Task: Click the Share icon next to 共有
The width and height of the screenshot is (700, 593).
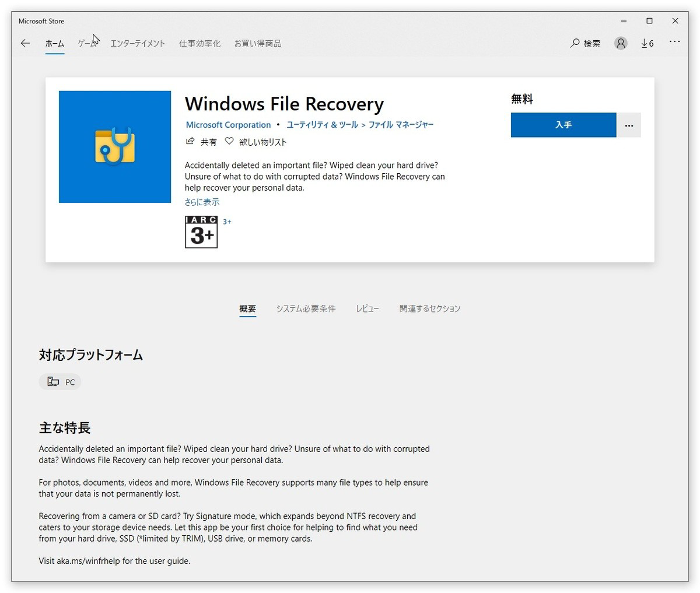Action: pyautogui.click(x=190, y=141)
